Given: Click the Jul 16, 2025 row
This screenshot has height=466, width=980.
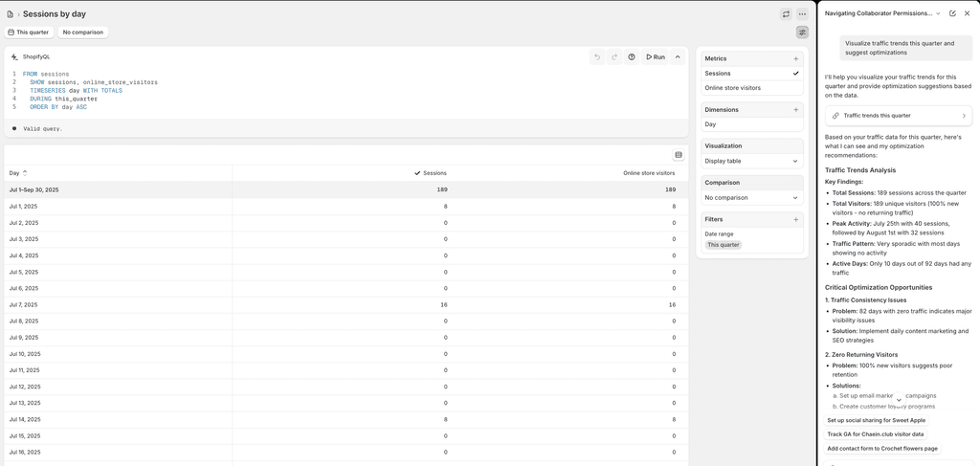Looking at the screenshot, I should coord(346,453).
